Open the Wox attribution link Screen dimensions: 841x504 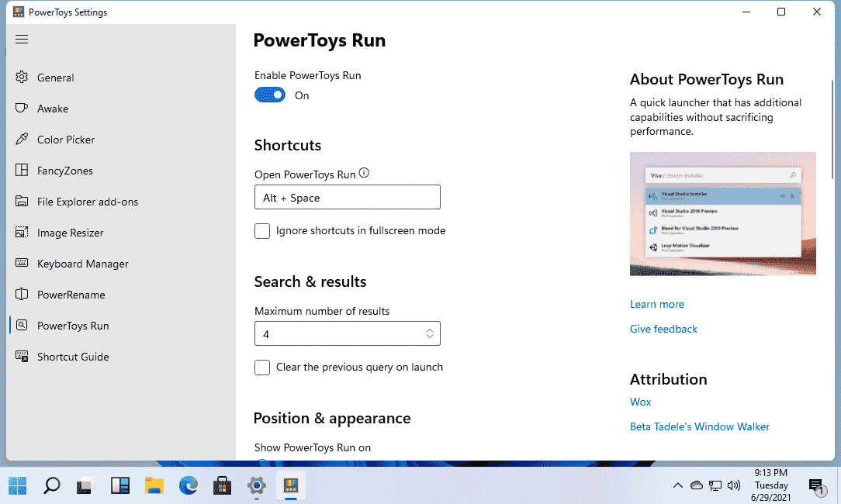click(640, 402)
